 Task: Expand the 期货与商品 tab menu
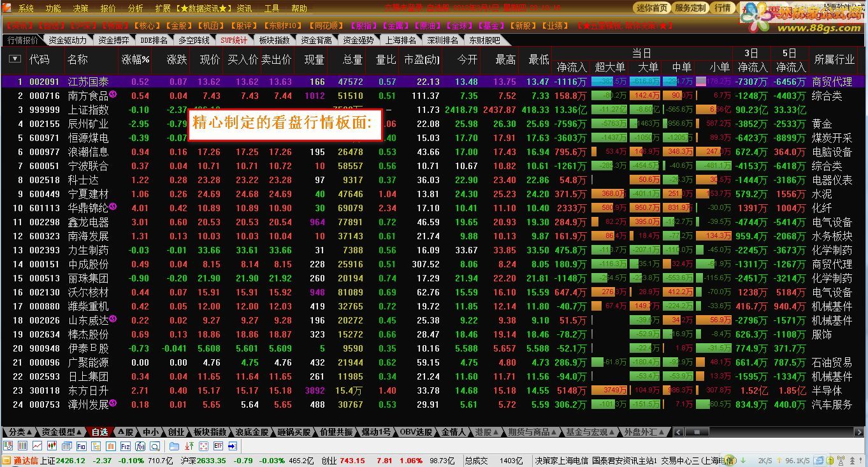[x=533, y=432]
